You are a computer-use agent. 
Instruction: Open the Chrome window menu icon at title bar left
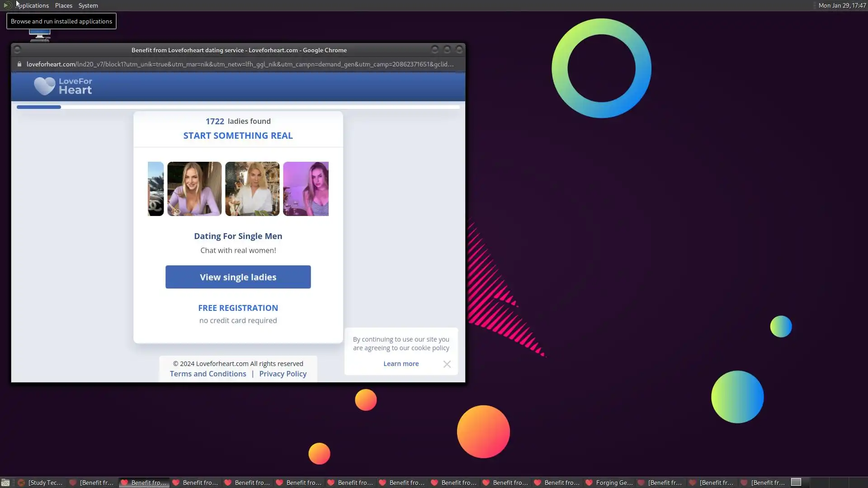click(x=17, y=50)
